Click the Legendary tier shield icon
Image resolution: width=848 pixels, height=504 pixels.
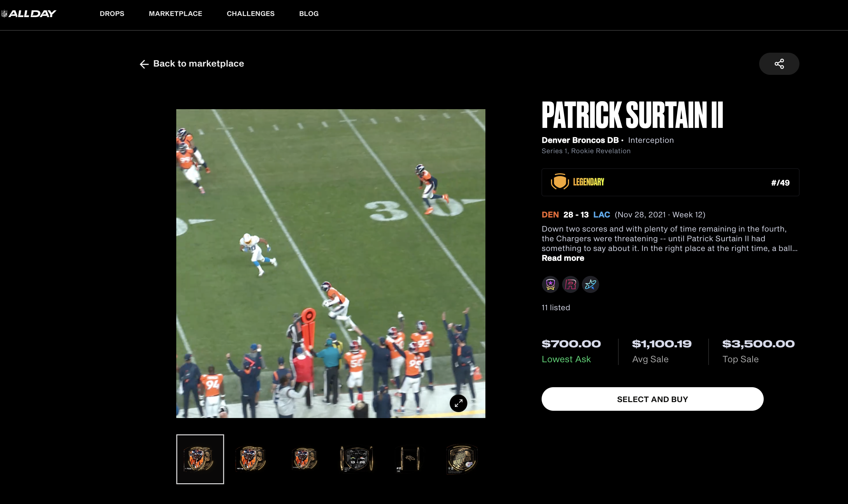(559, 182)
